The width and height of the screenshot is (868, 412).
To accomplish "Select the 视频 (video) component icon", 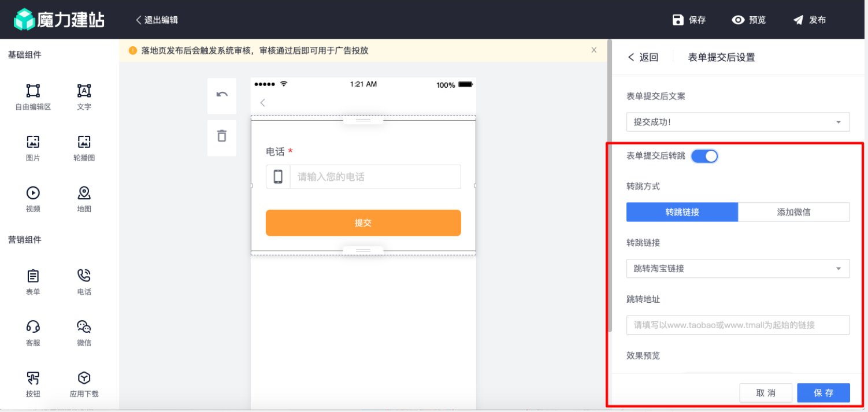I will tap(32, 194).
